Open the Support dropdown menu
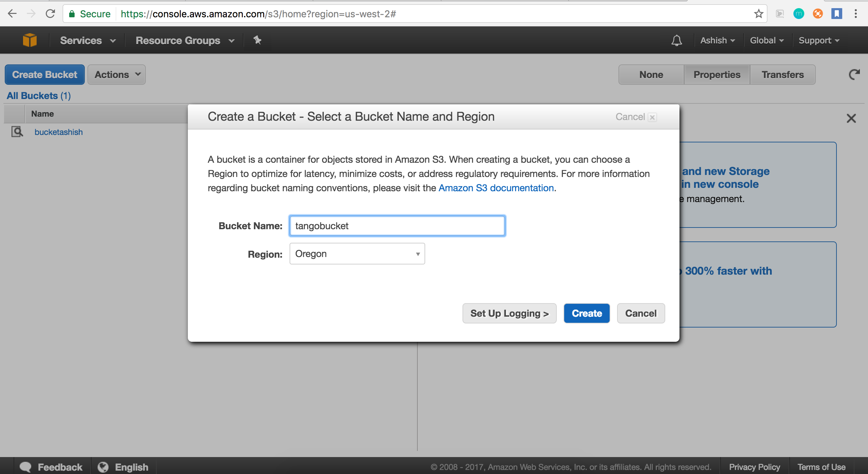 tap(819, 41)
